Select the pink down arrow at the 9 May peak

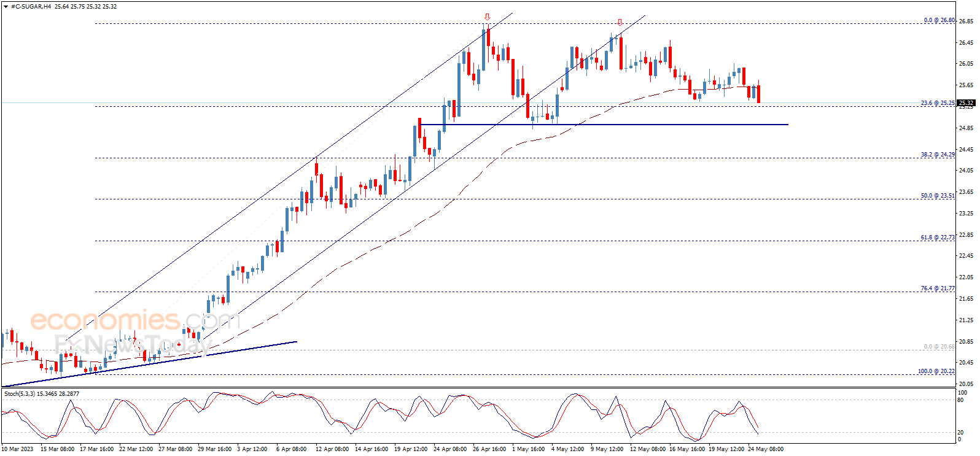620,23
